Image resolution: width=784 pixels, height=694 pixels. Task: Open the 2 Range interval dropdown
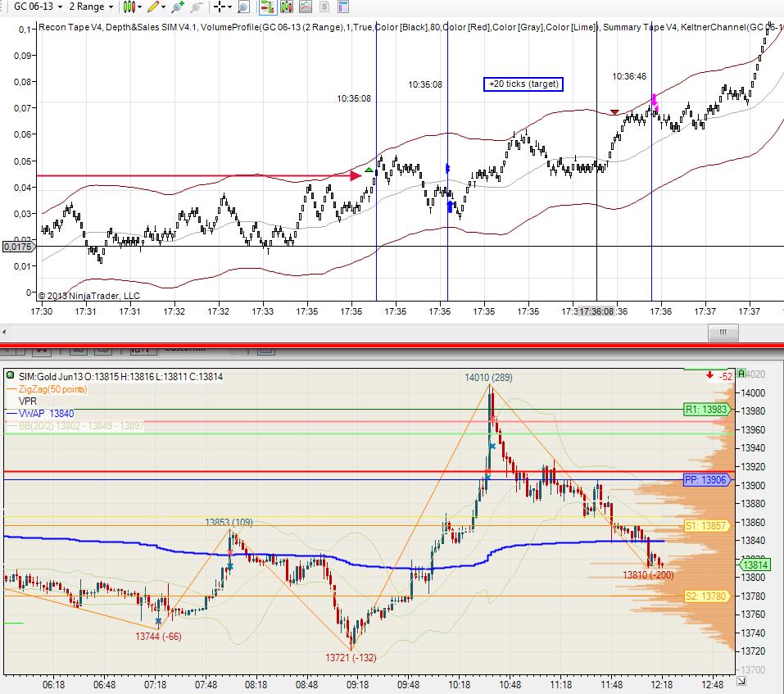pos(91,7)
